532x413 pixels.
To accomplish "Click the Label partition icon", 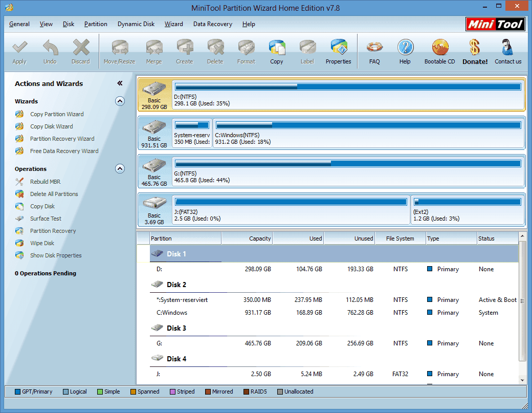I will 307,48.
